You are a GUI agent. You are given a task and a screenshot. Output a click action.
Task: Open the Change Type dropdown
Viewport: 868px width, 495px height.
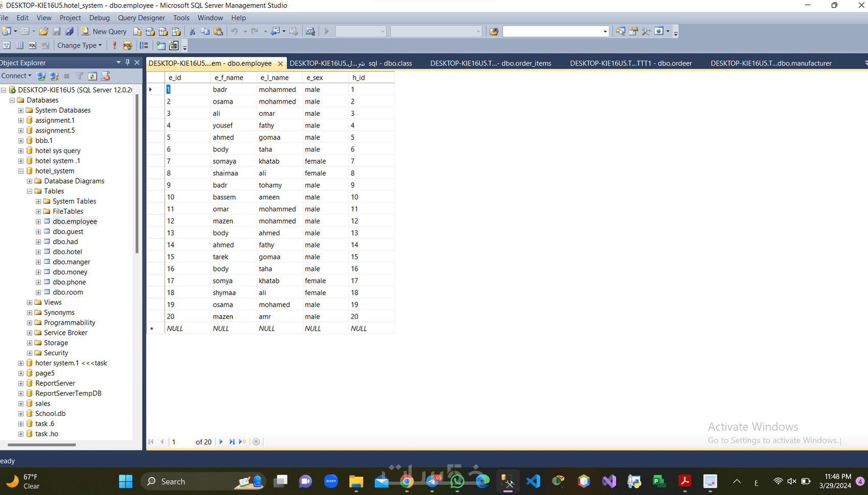click(79, 45)
